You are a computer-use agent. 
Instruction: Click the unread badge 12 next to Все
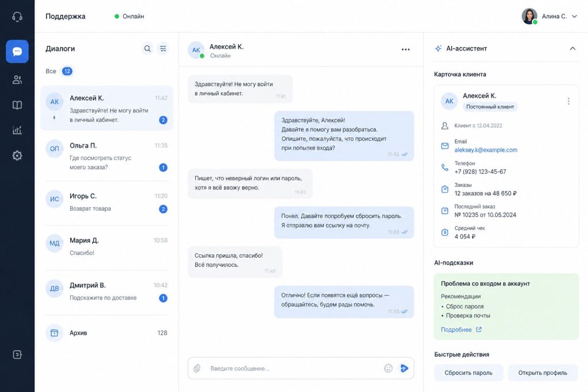[x=67, y=71]
